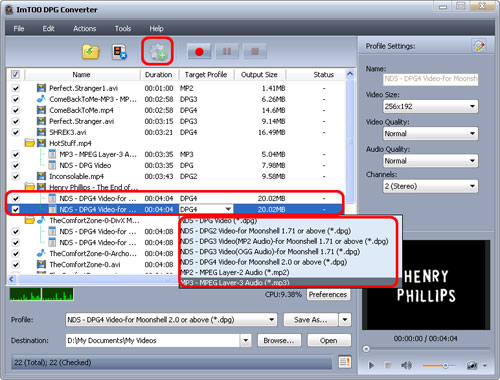
Task: Click video file icon of SHREK3.avi
Action: click(x=41, y=132)
